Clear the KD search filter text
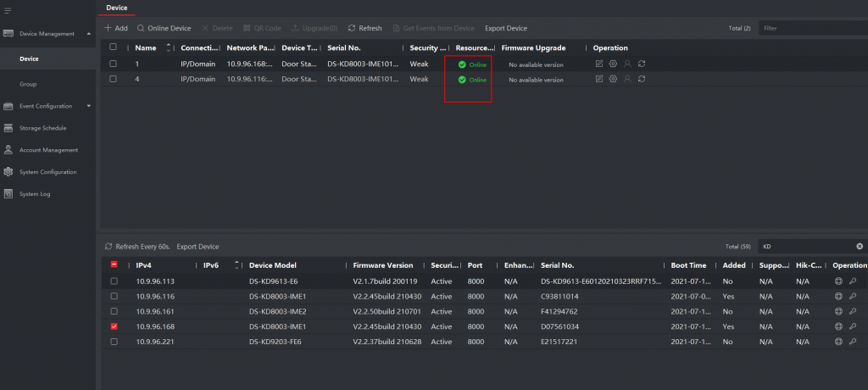The height and width of the screenshot is (390, 868). coord(859,246)
